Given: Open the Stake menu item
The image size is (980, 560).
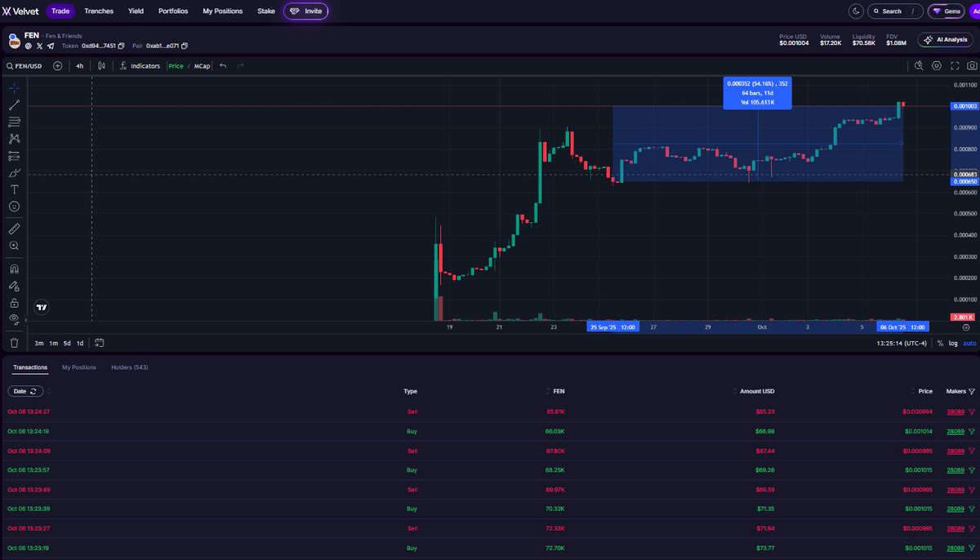Looking at the screenshot, I should click(266, 11).
